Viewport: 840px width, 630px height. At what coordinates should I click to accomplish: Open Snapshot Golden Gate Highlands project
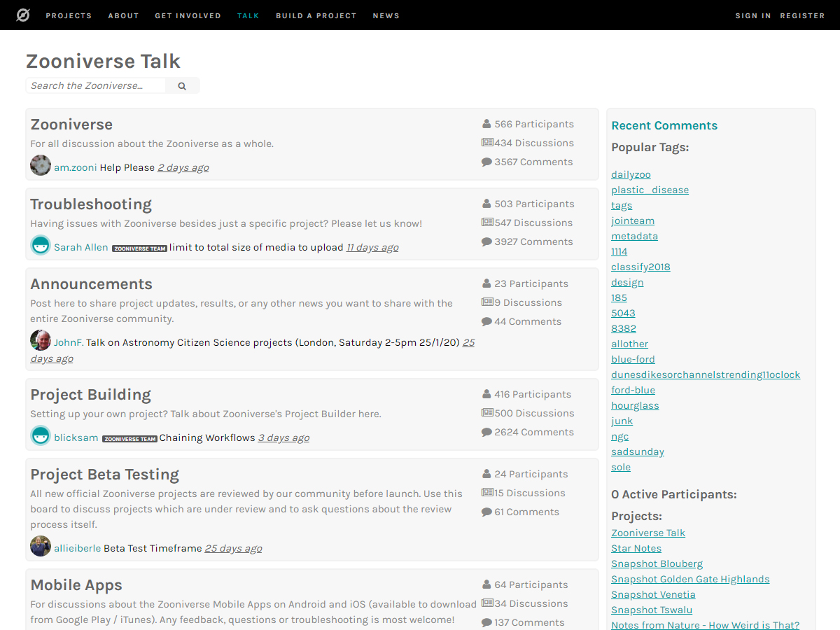pos(690,579)
